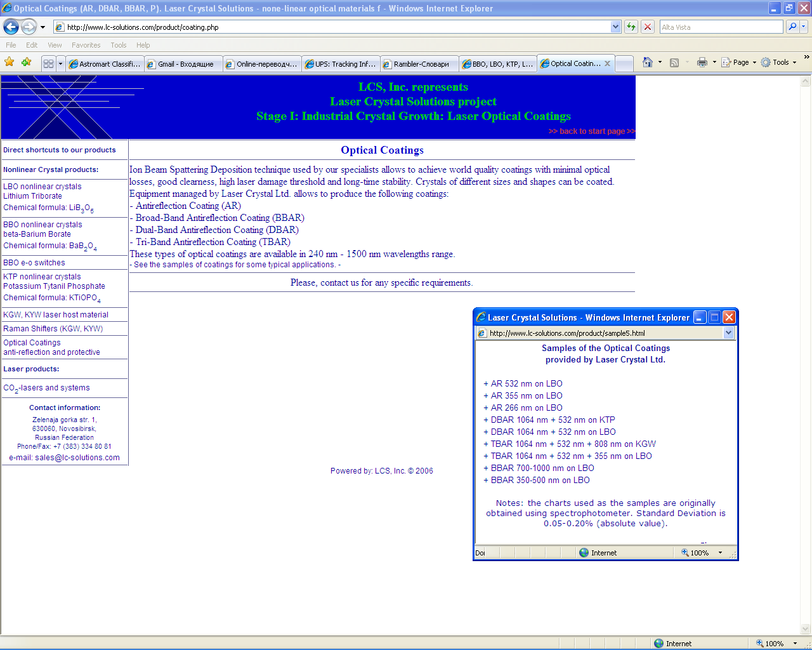Click the Quick Tabs grid icon
This screenshot has width=812, height=650.
coord(48,64)
